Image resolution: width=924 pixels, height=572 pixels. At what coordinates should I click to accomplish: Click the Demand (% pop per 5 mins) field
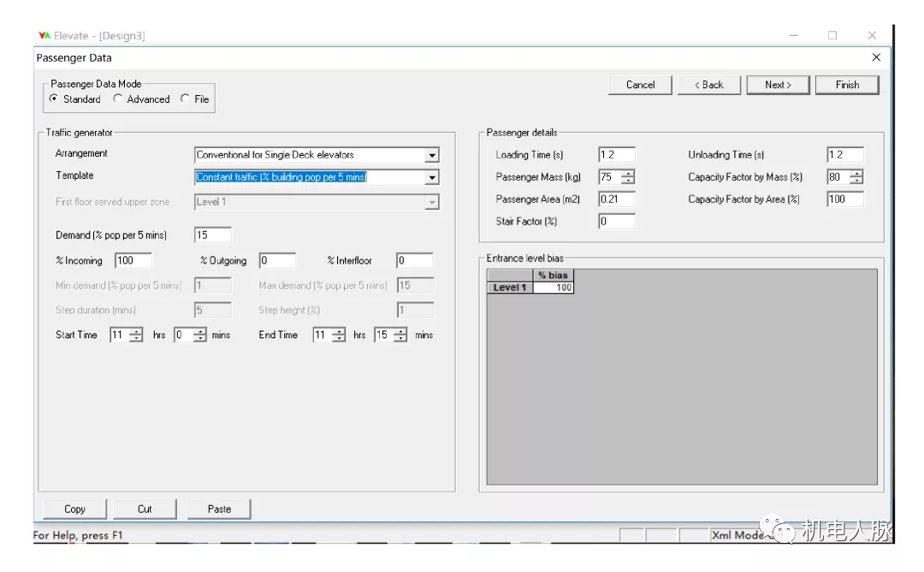pyautogui.click(x=213, y=235)
